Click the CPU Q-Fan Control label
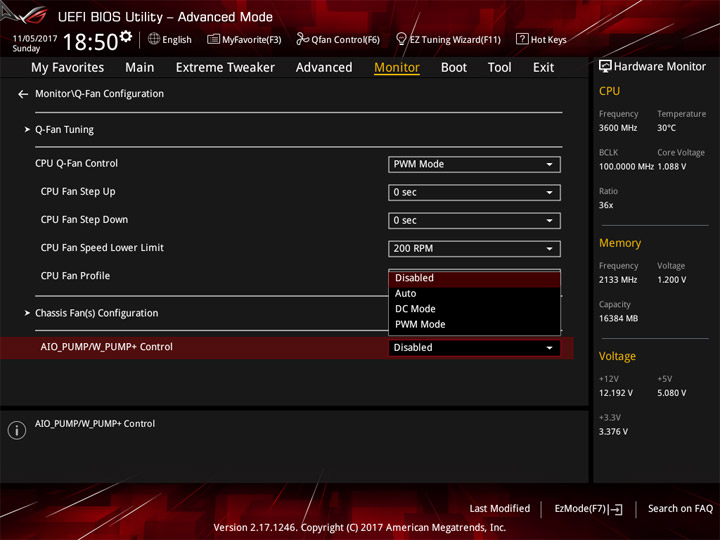This screenshot has height=540, width=720. click(76, 163)
